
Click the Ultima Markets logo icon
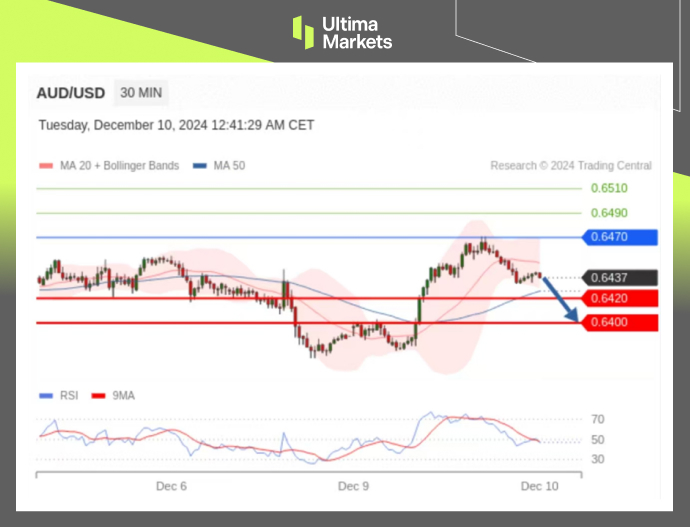coord(303,32)
